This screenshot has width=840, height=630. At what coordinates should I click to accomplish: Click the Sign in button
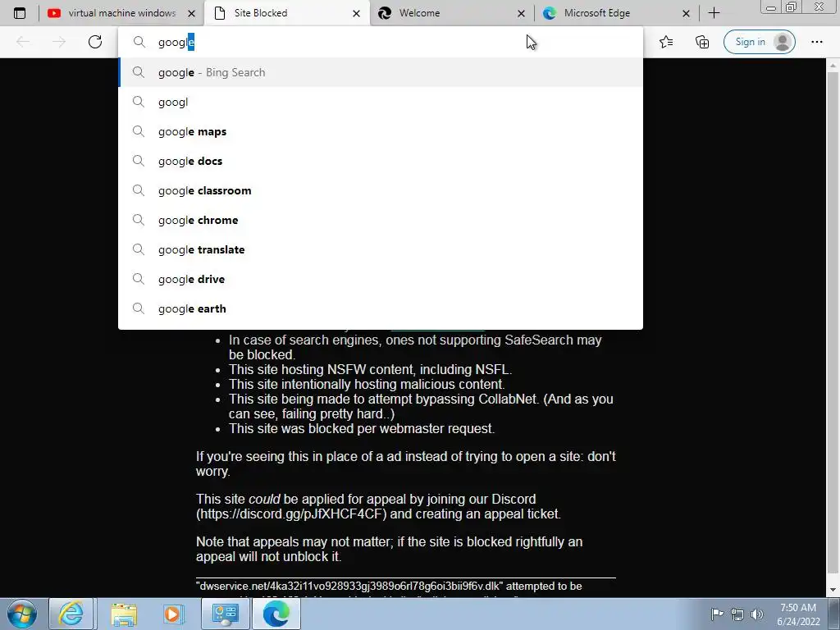[x=759, y=42]
